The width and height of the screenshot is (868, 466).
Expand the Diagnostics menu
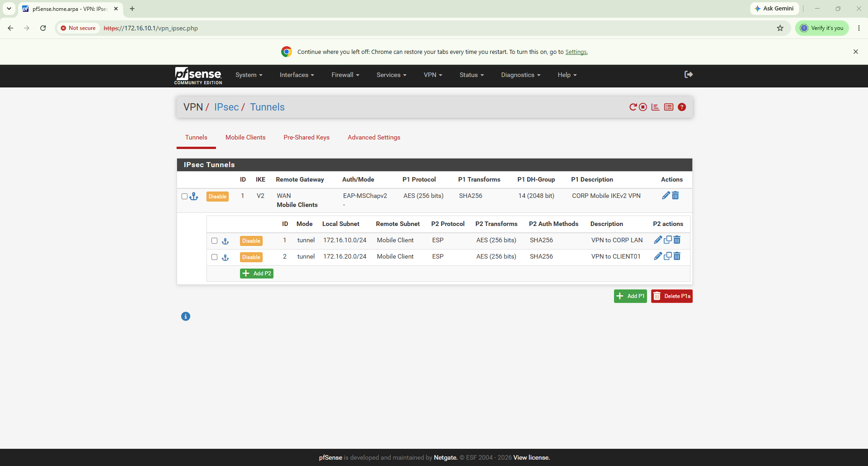tap(521, 75)
